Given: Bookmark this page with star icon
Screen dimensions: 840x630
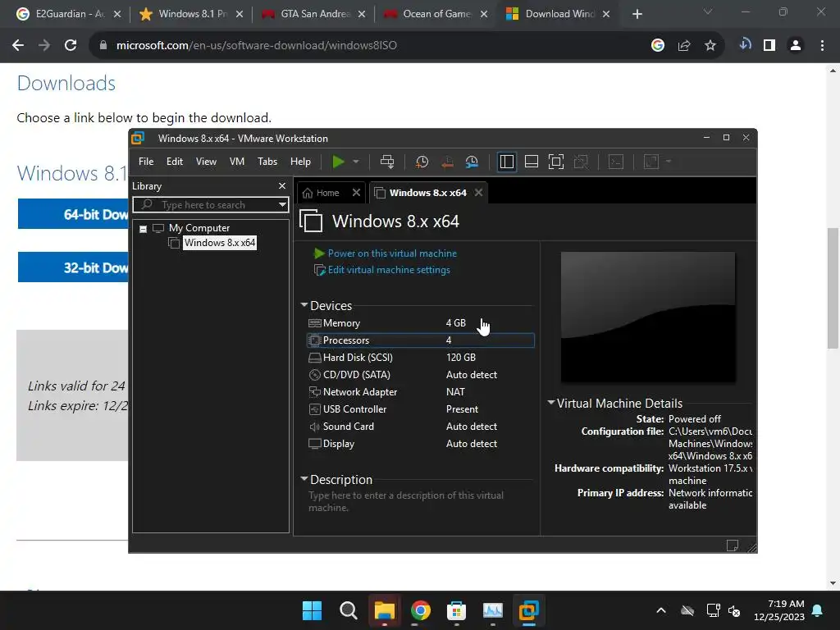Looking at the screenshot, I should [x=710, y=46].
